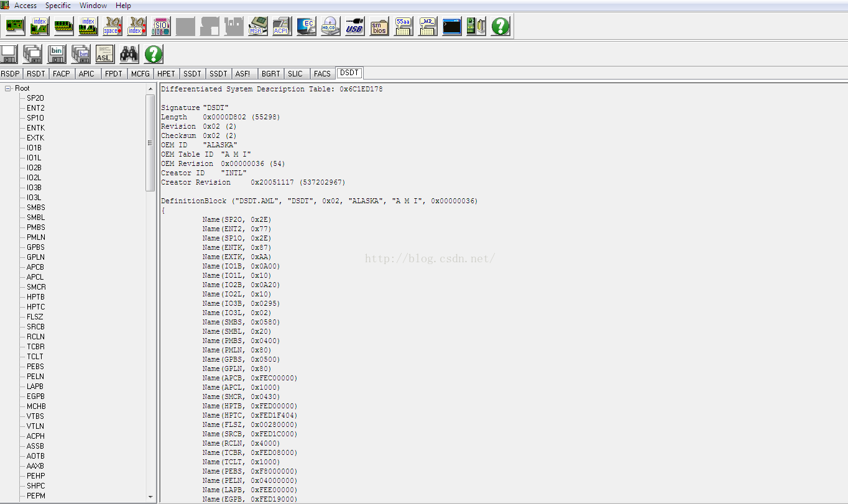The image size is (848, 504).
Task: Open the SMBIOS tables icon
Action: click(379, 26)
